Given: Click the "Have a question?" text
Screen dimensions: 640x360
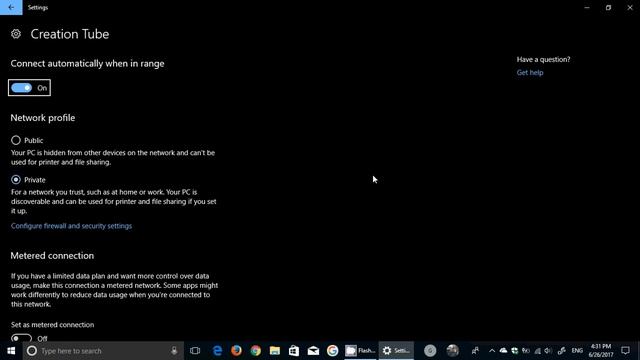Looking at the screenshot, I should tap(543, 60).
